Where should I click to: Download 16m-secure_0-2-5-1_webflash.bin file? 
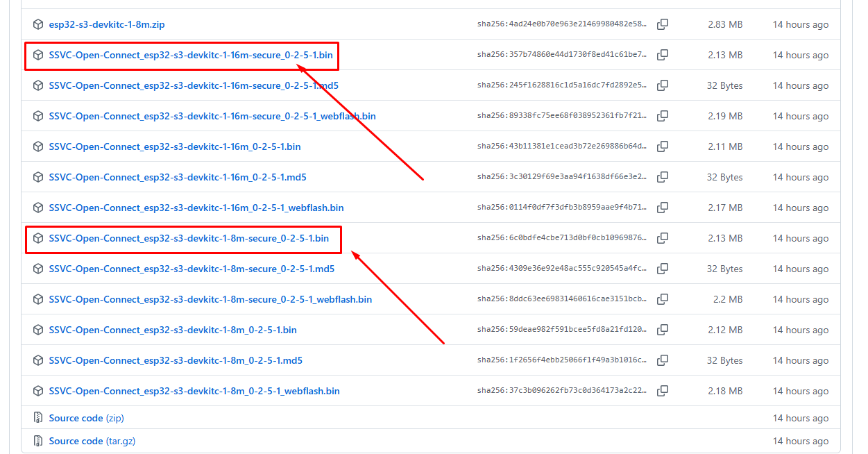tap(212, 116)
